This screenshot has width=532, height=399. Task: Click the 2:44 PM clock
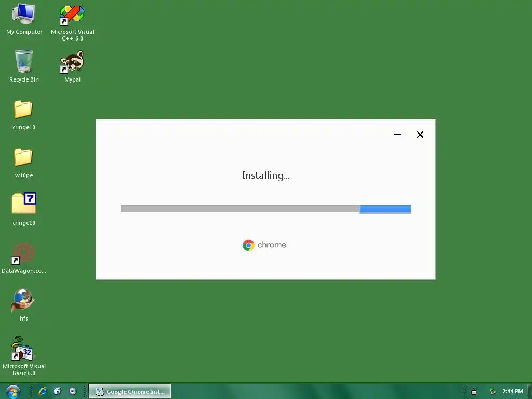[x=513, y=392]
